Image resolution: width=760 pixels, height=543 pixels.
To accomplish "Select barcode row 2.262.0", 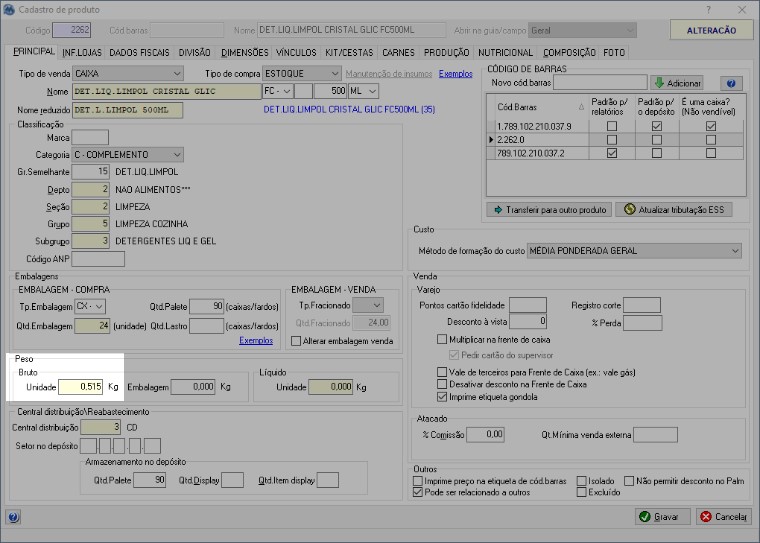I will [615, 140].
